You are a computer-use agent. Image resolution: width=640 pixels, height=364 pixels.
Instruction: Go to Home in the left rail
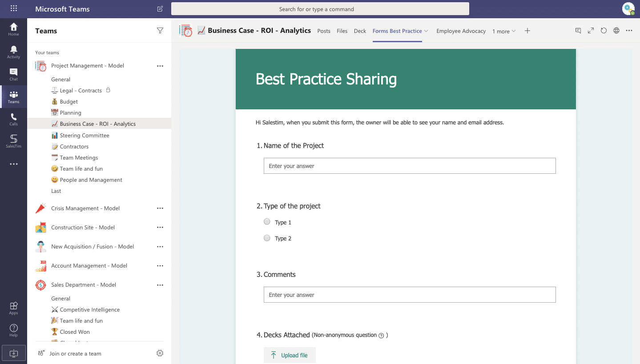click(13, 29)
